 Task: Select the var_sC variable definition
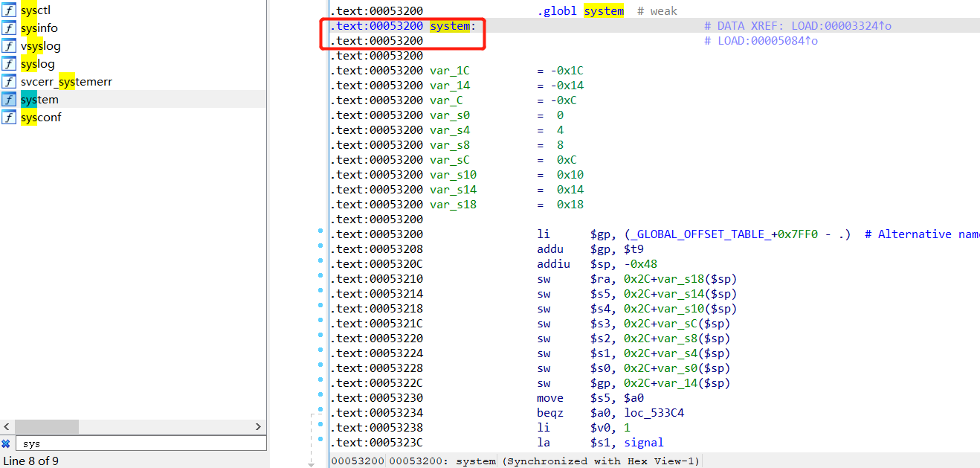[x=450, y=160]
